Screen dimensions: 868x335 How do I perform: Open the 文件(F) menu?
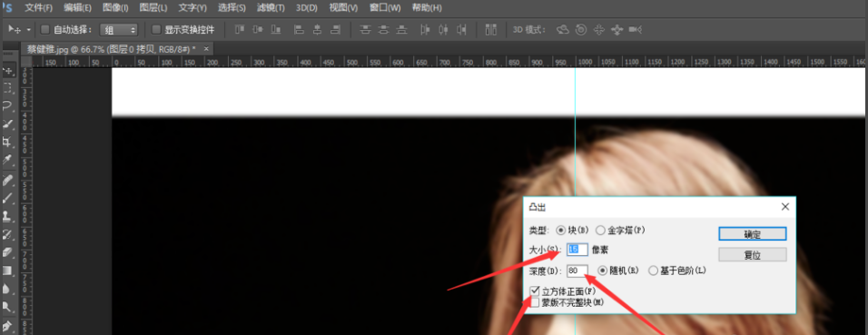[x=39, y=8]
